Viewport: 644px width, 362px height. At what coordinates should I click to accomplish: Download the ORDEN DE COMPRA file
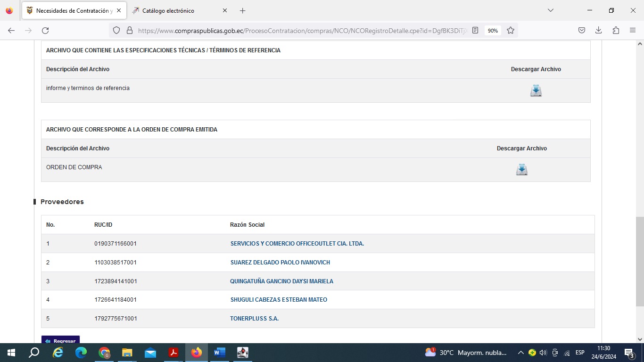coord(521,170)
